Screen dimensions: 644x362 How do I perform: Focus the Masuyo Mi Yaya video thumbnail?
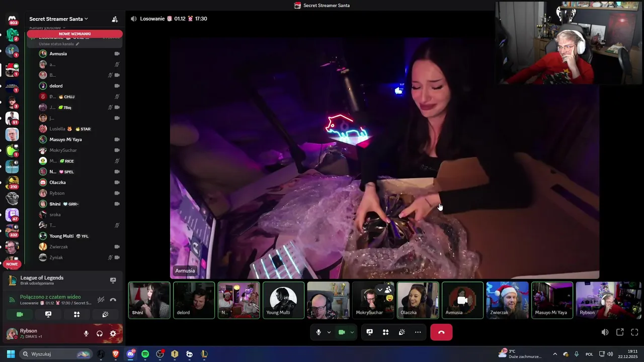[552, 300]
